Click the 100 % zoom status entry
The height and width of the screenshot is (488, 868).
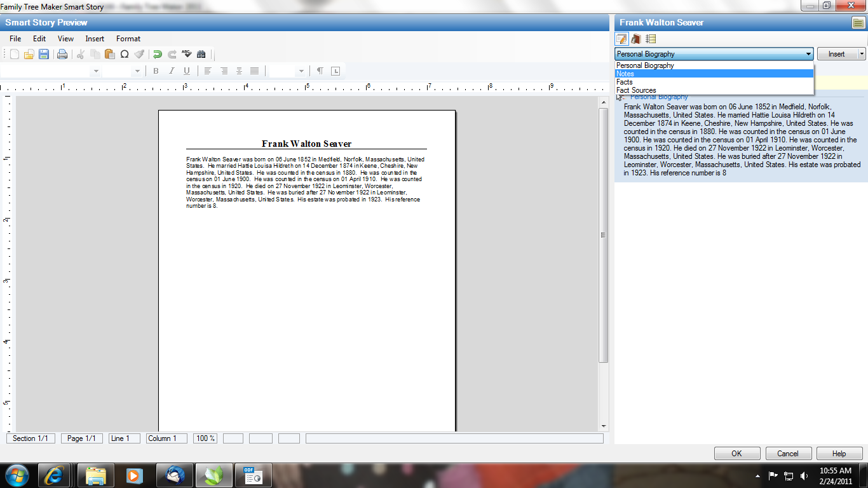pos(205,438)
